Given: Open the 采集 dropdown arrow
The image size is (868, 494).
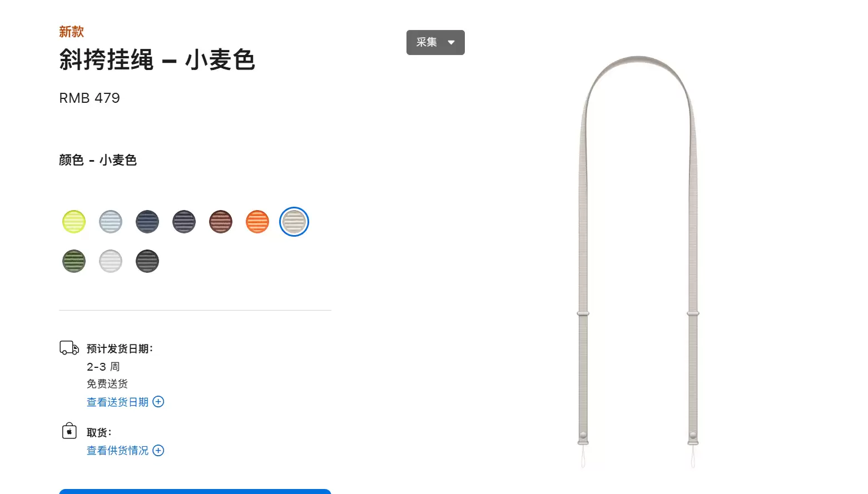Looking at the screenshot, I should (x=452, y=43).
